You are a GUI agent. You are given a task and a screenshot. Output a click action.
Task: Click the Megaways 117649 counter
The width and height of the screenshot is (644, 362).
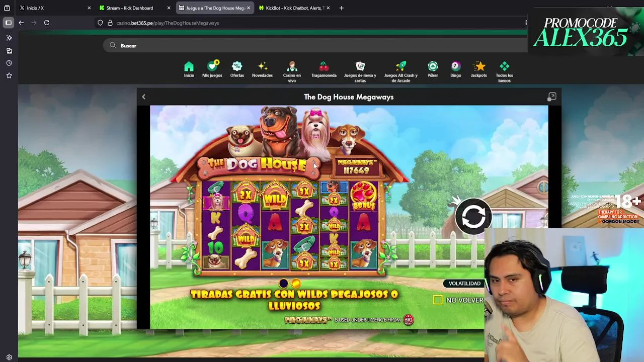356,167
